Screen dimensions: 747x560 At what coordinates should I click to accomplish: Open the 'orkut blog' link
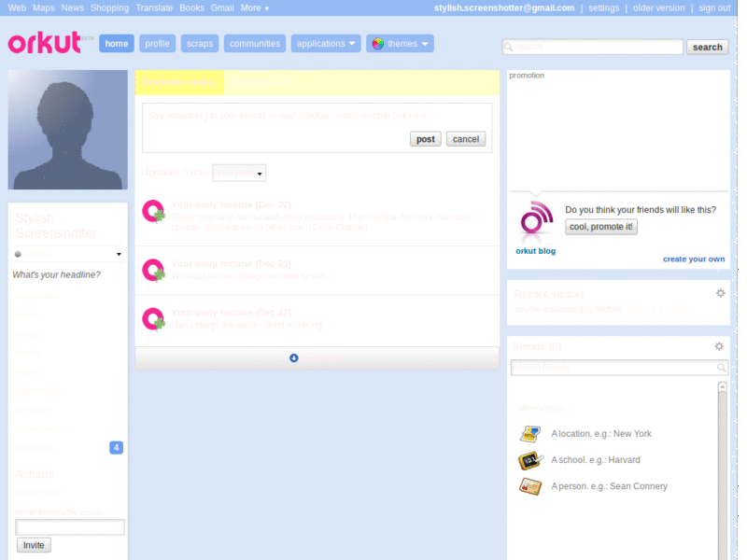click(x=535, y=251)
